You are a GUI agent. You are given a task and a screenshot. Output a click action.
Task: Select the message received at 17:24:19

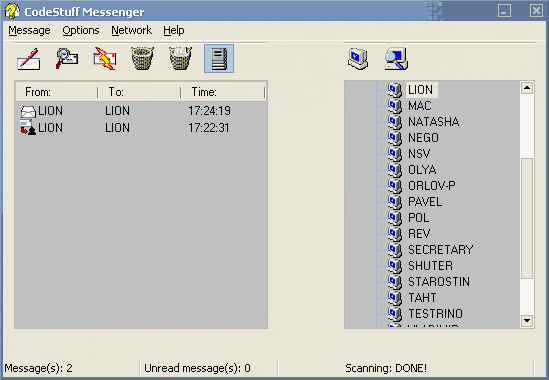(x=141, y=111)
